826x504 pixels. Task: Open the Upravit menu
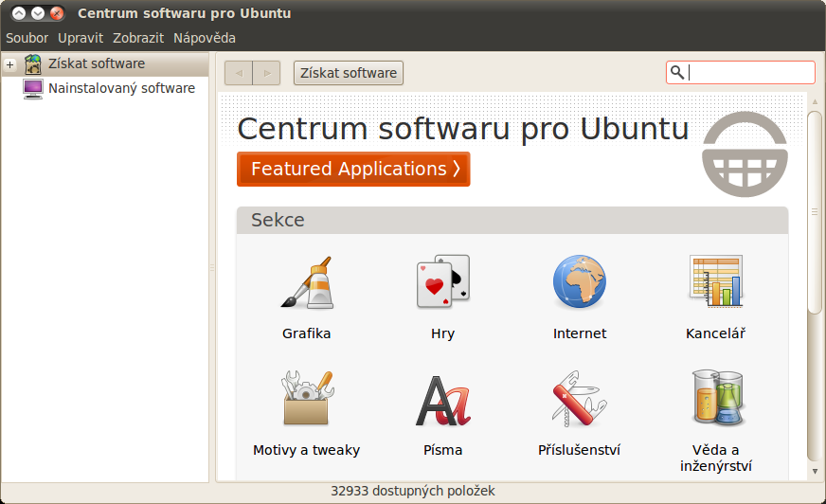click(x=81, y=38)
